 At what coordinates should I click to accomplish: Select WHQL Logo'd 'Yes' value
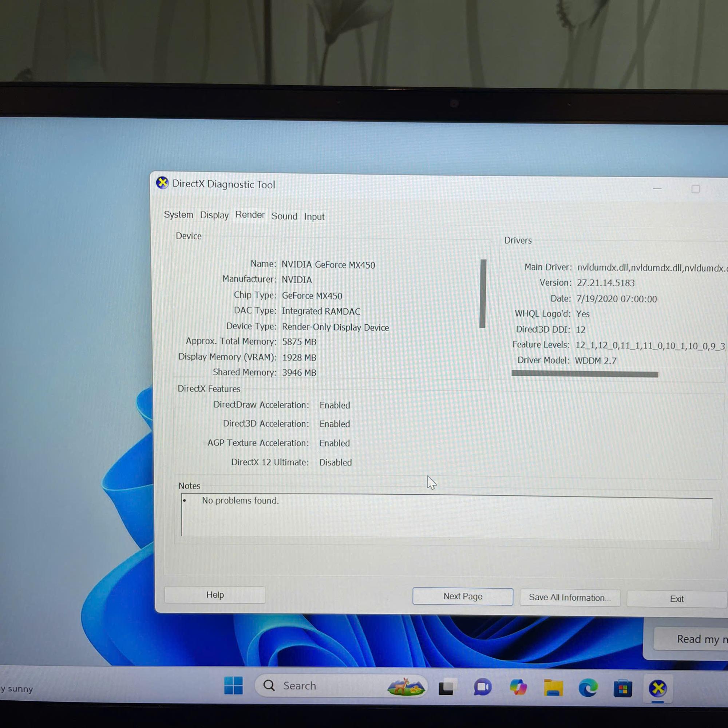(x=582, y=314)
